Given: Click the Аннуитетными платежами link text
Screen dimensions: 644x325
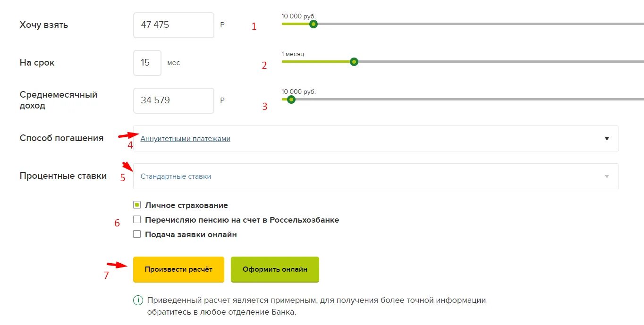Looking at the screenshot, I should 185,139.
